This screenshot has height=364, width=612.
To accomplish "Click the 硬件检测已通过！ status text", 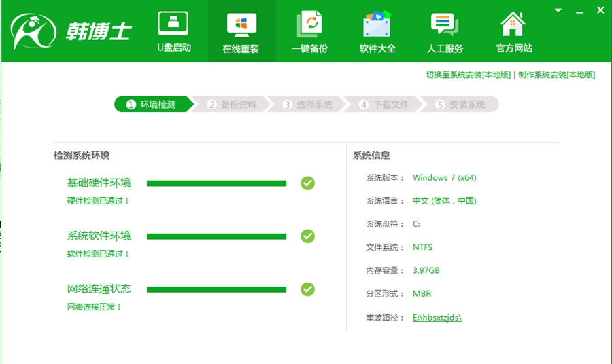I will tap(98, 201).
